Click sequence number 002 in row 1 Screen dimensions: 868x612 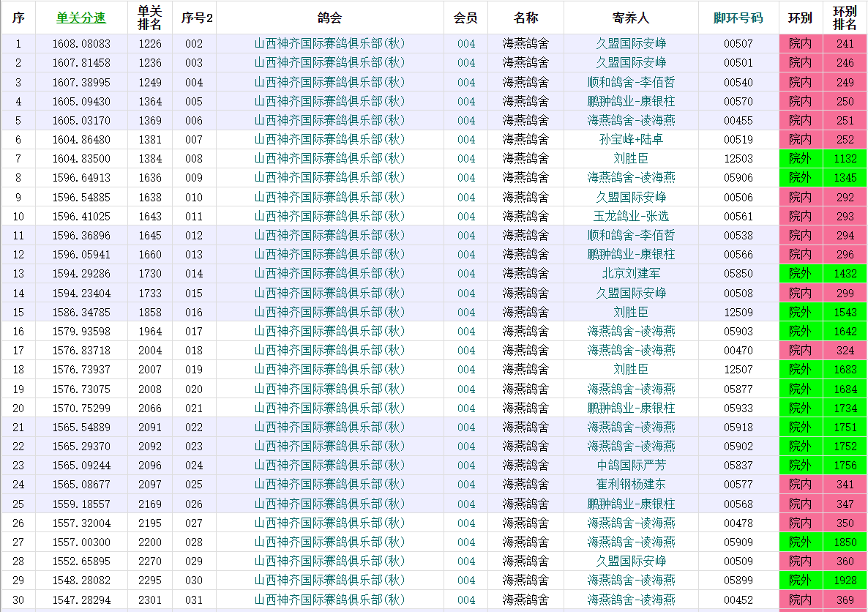(x=194, y=44)
